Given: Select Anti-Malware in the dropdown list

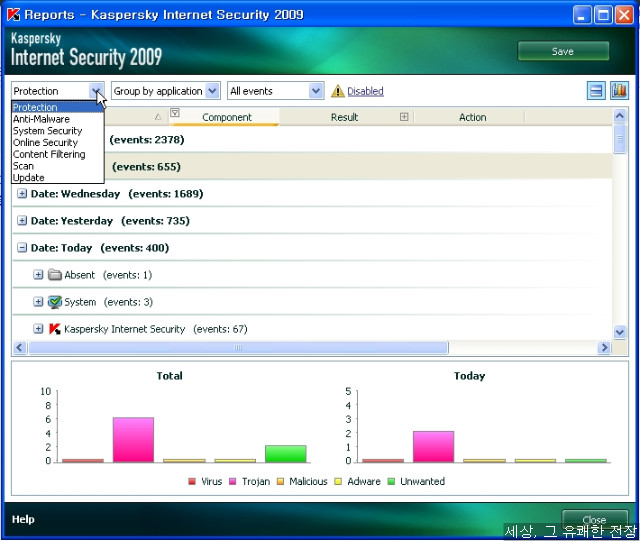Looking at the screenshot, I should click(58, 119).
